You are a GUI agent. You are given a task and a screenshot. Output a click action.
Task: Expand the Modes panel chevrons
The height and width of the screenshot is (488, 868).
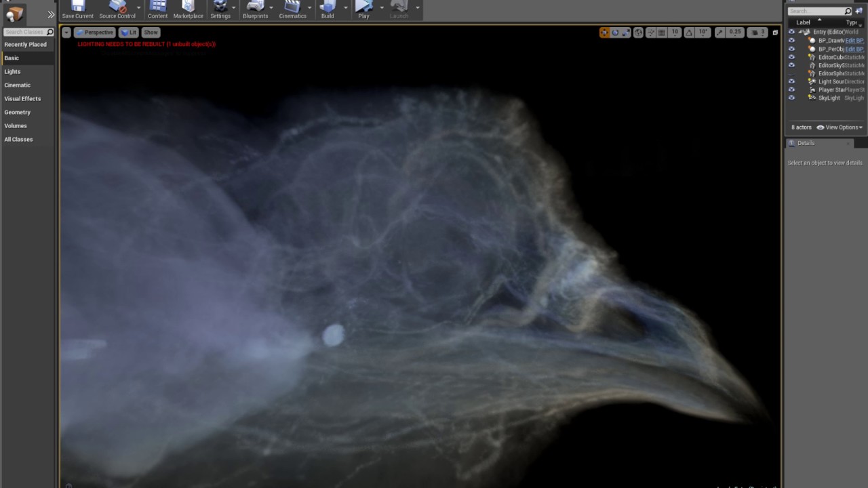pyautogui.click(x=51, y=14)
